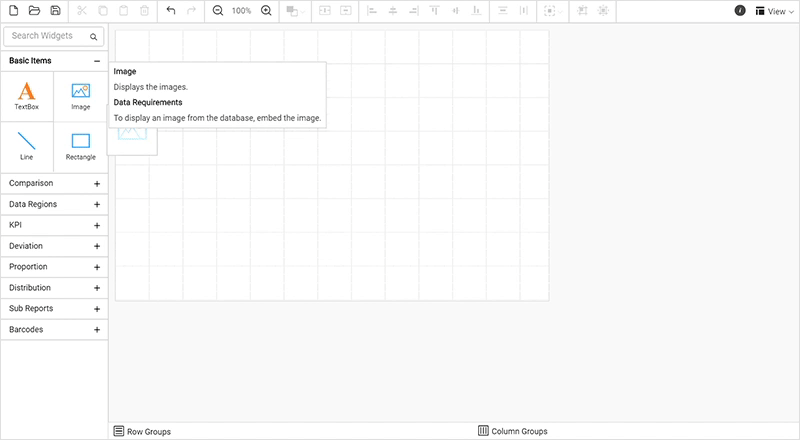The width and height of the screenshot is (800, 440).
Task: Click the Delete trash icon
Action: click(144, 11)
